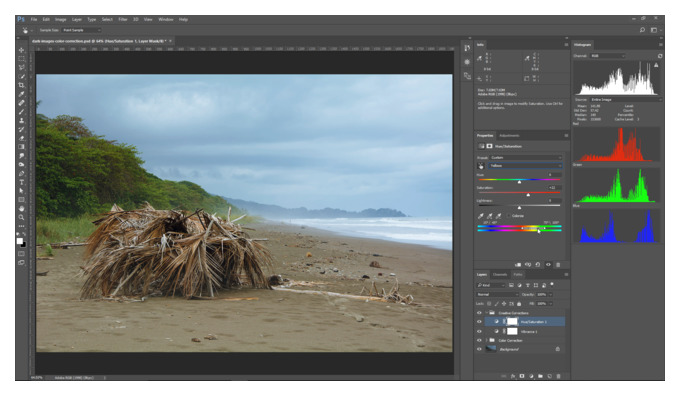Open the color range dropdown showing Yellows
Image resolution: width=680 pixels, height=396 pixels.
[525, 166]
